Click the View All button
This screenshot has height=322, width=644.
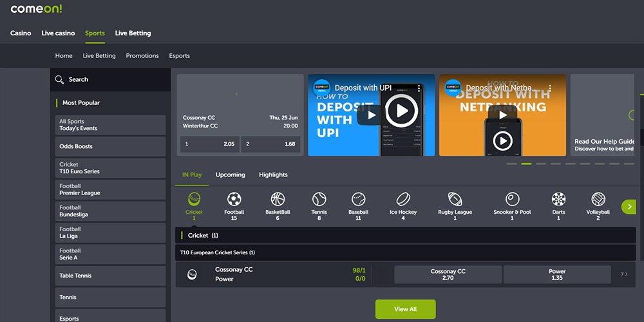[x=405, y=309]
